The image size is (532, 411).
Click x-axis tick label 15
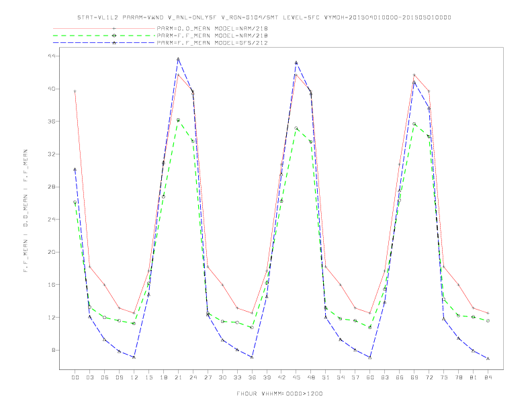click(x=148, y=377)
